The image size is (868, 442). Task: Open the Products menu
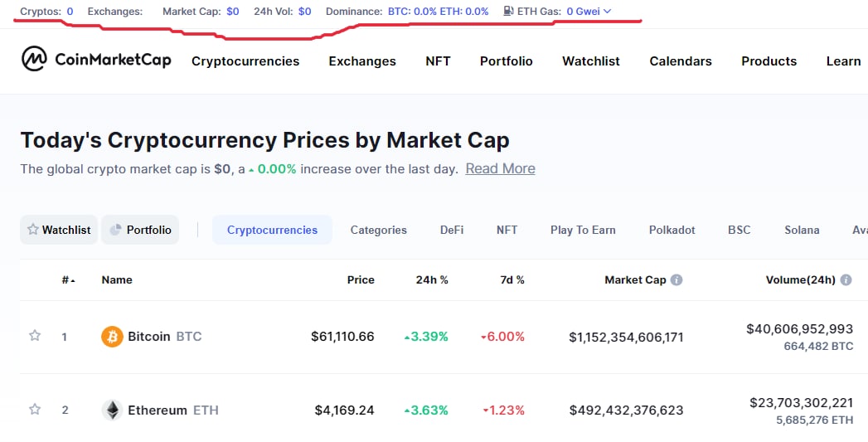click(x=769, y=61)
